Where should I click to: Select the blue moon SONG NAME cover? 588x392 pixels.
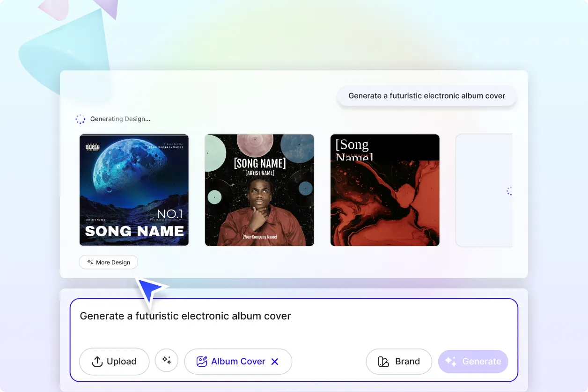click(134, 190)
